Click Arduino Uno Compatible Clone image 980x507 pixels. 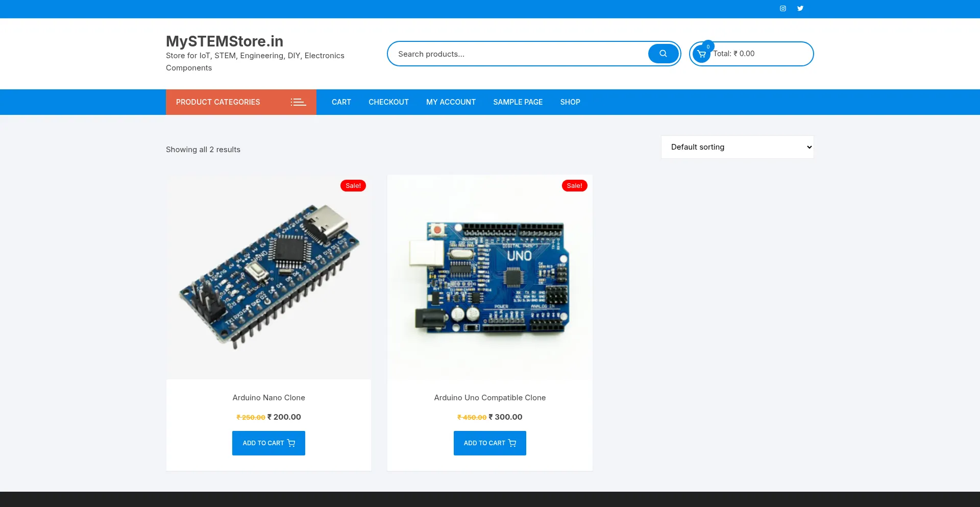(x=490, y=277)
